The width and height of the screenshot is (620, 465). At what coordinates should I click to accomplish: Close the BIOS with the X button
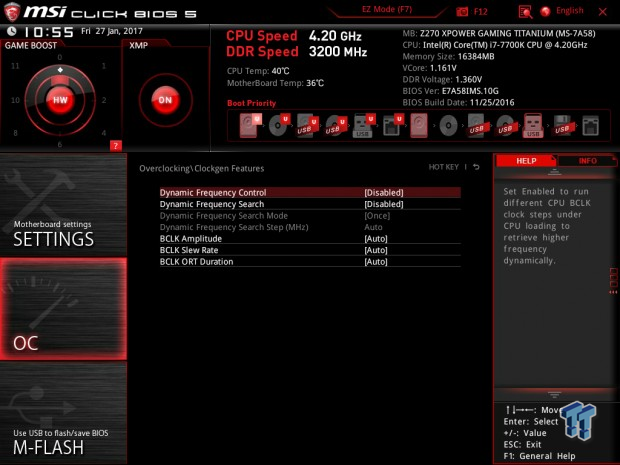[603, 12]
